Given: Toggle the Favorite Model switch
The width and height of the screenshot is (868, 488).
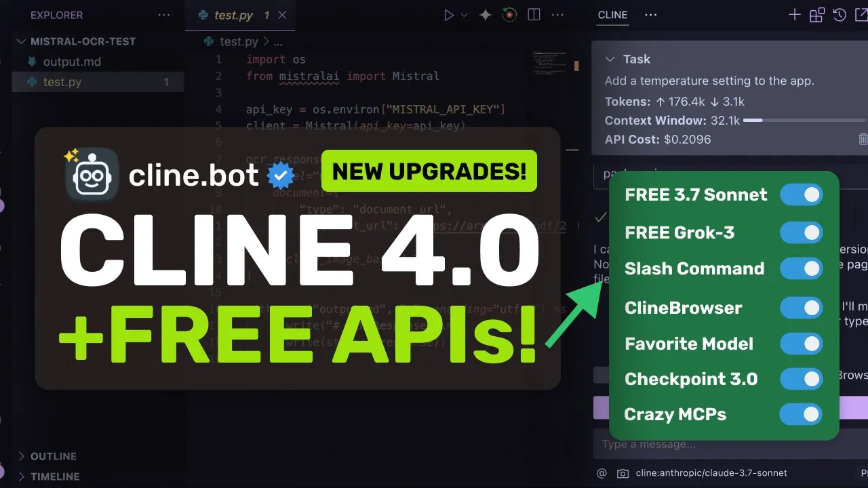Looking at the screenshot, I should point(802,344).
